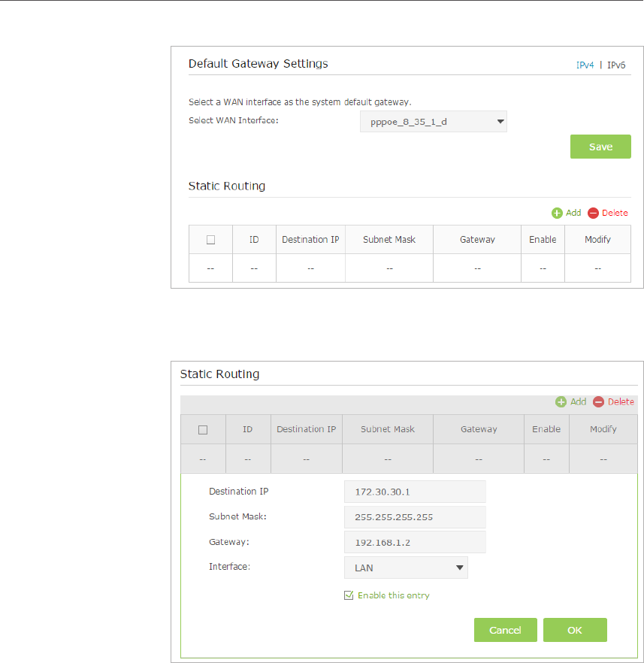This screenshot has width=644, height=663.
Task: Click the red Delete minus icon in lower Static Routing panel
Action: point(598,402)
